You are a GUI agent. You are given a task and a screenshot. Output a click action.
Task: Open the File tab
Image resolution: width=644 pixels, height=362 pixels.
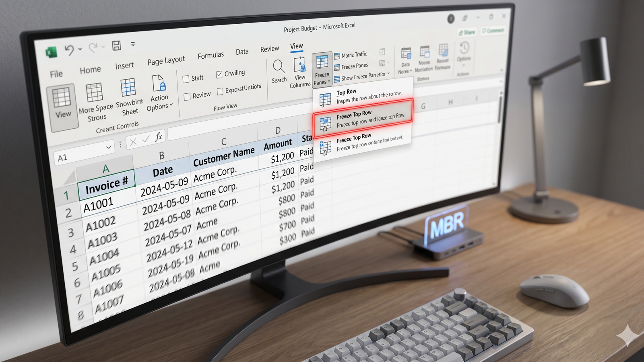coord(56,74)
